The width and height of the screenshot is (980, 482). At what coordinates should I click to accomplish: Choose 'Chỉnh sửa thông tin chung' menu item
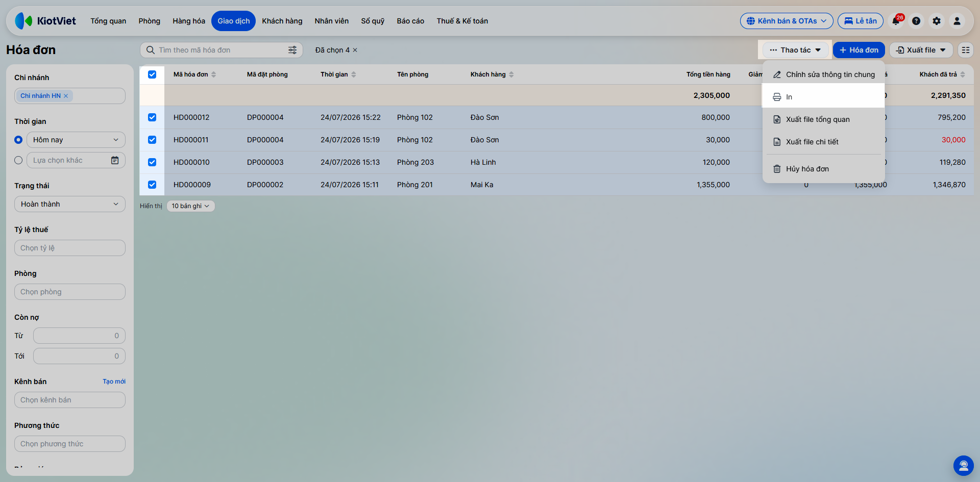[823, 74]
